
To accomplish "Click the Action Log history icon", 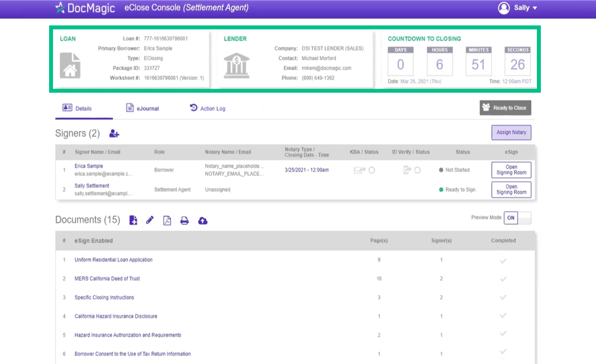I will [x=194, y=107].
